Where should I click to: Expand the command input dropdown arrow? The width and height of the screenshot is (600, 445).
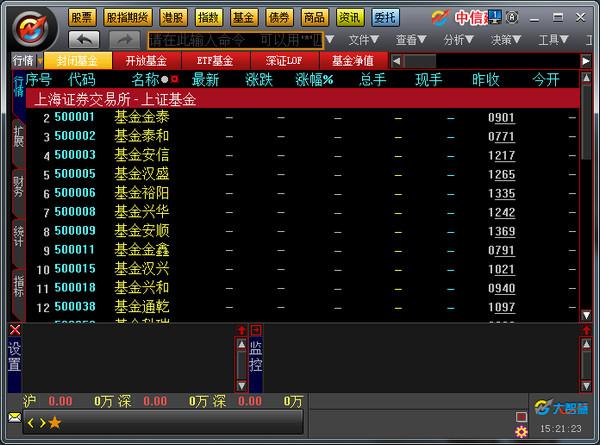click(x=330, y=40)
